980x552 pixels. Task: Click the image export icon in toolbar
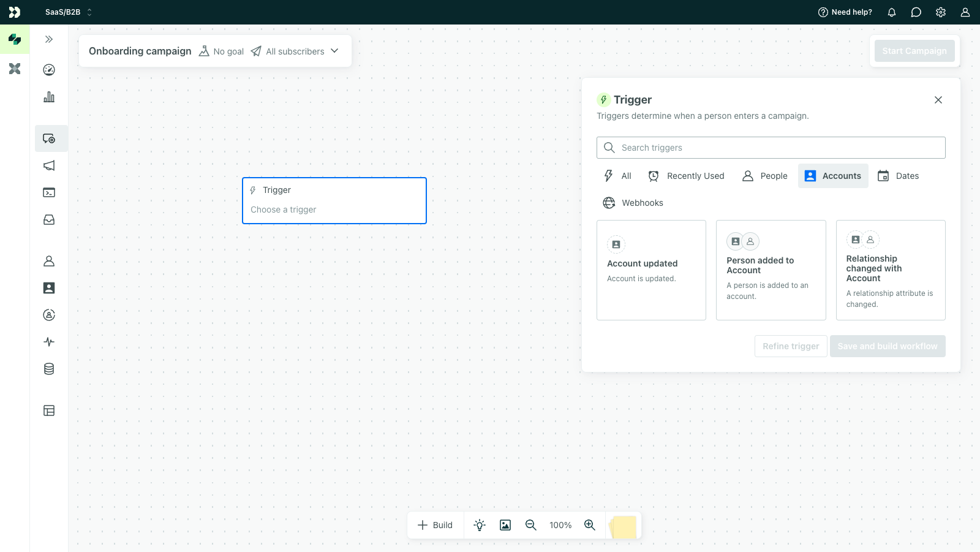tap(505, 525)
